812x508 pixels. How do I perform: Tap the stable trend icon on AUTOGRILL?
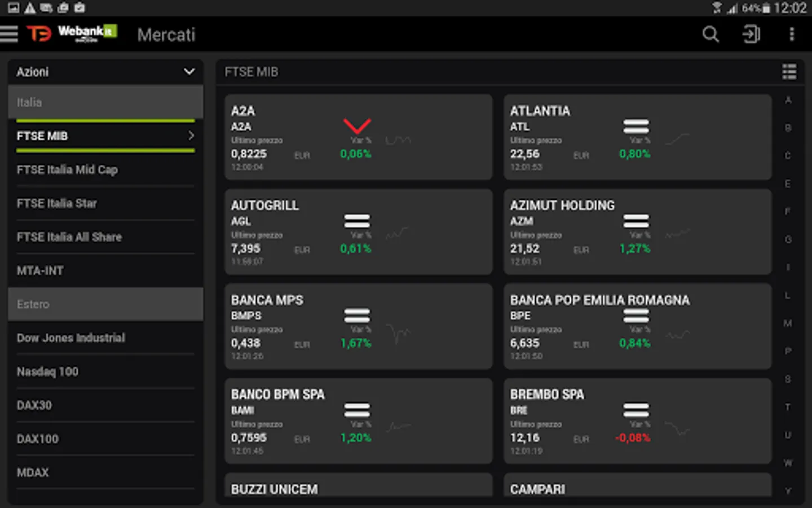[x=357, y=221]
